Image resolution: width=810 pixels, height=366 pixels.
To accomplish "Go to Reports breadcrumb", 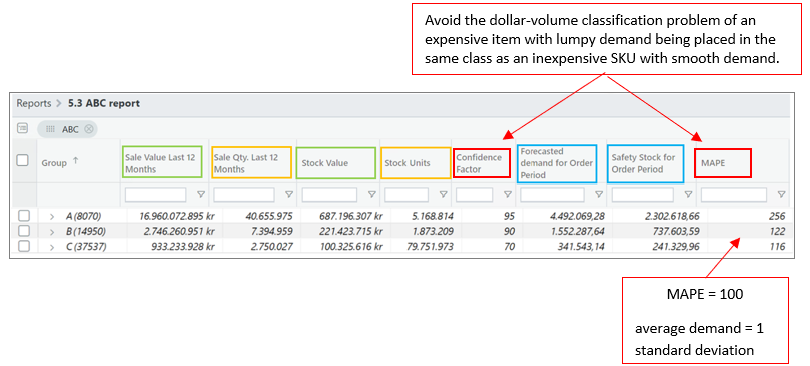I will point(34,103).
